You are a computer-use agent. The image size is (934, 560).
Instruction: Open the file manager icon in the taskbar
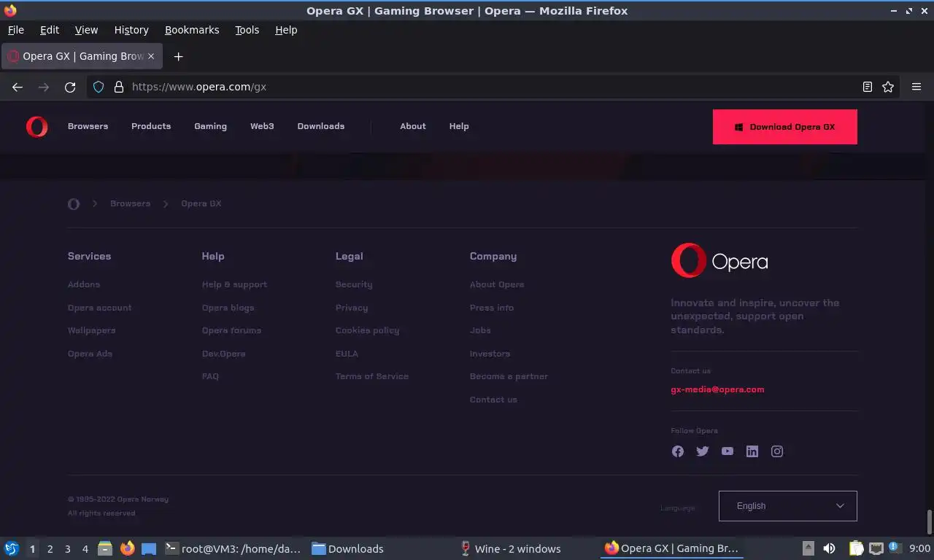tap(105, 548)
